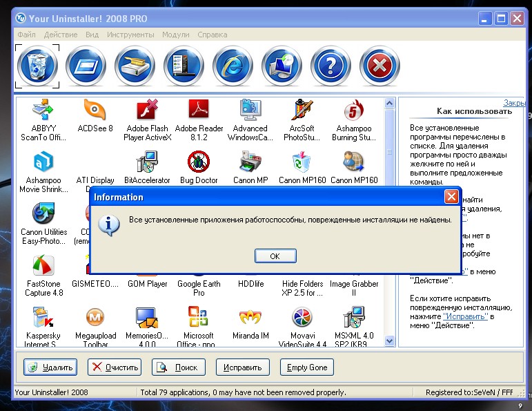Image resolution: width=532 pixels, height=411 pixels.
Task: Select the ACDSee 8 program icon
Action: pos(95,109)
